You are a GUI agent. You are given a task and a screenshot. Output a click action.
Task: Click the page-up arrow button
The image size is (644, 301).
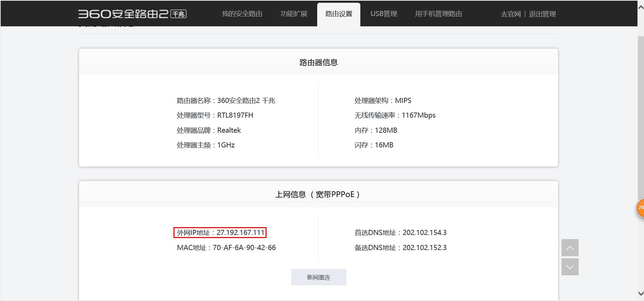(570, 248)
